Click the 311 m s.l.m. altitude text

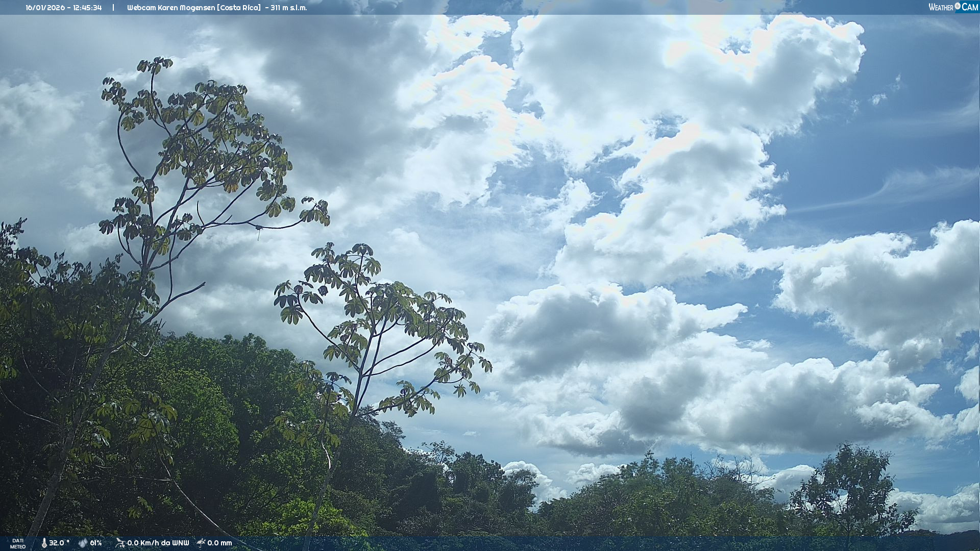click(288, 8)
